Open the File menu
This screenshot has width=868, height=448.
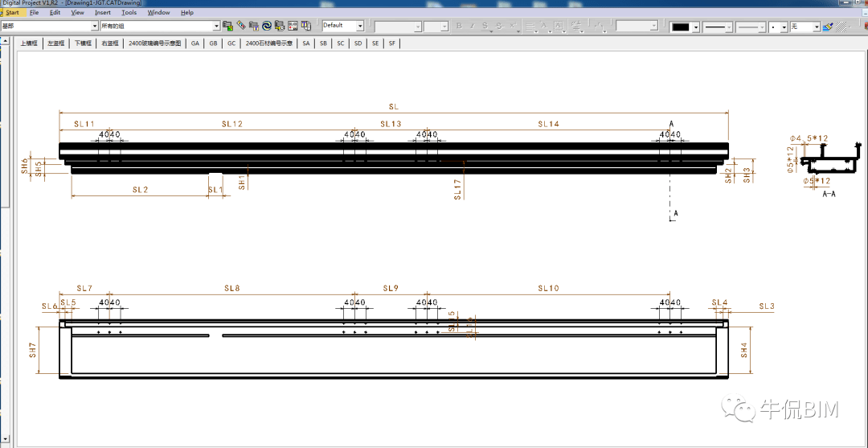coord(35,12)
